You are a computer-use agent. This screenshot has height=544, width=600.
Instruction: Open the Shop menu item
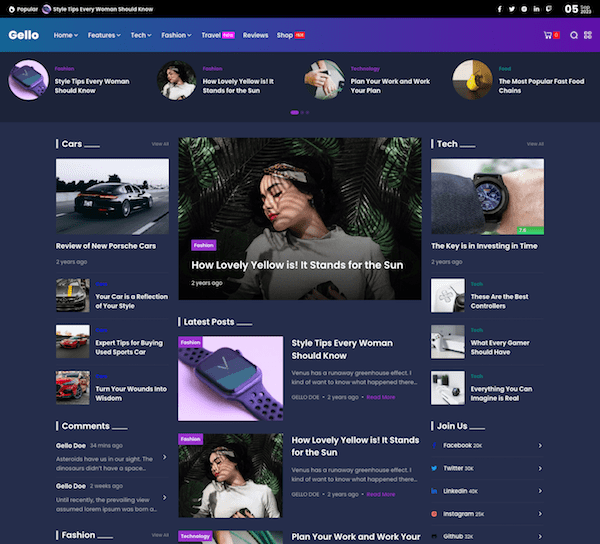pos(285,35)
